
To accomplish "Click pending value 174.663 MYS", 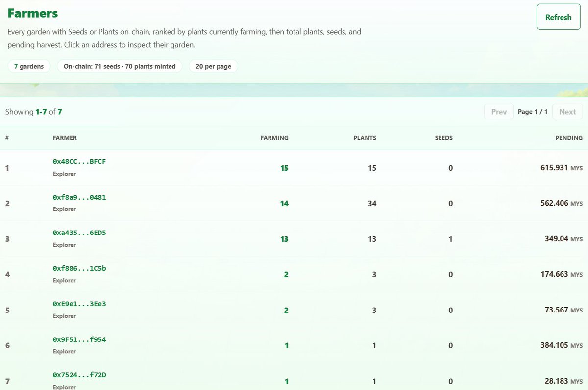I will (x=562, y=274).
